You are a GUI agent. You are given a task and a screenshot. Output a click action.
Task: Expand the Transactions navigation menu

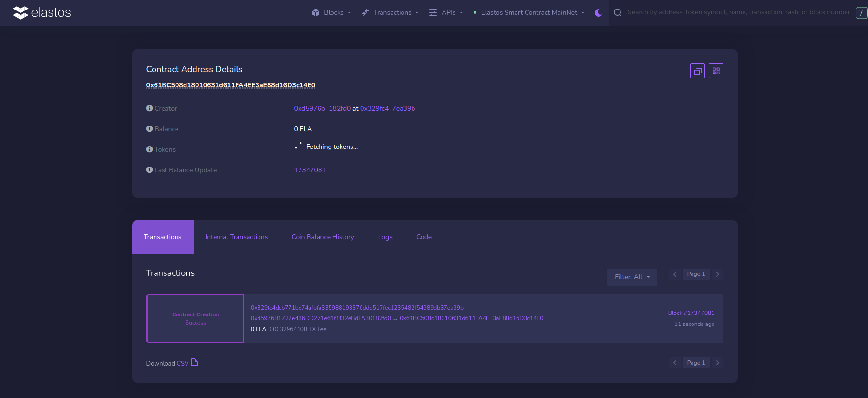point(390,13)
